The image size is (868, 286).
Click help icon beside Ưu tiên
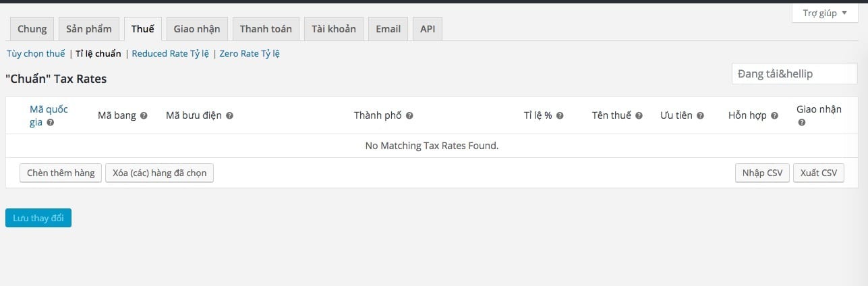pos(700,116)
